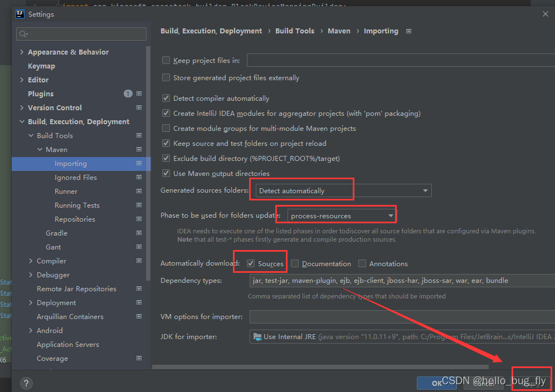Viewport: 555px width, 392px height.
Task: Click project-level icon beside Remote Jar Repositories
Action: [139, 288]
